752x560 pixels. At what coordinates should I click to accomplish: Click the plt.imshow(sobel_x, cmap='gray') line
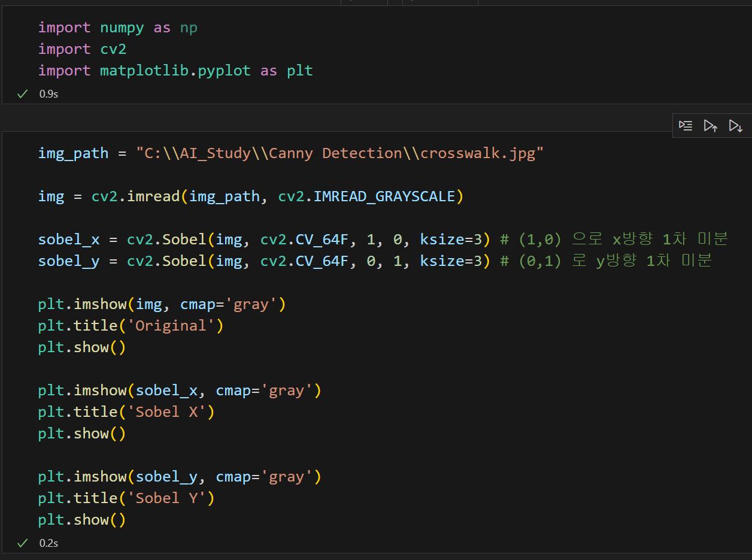[x=180, y=391]
